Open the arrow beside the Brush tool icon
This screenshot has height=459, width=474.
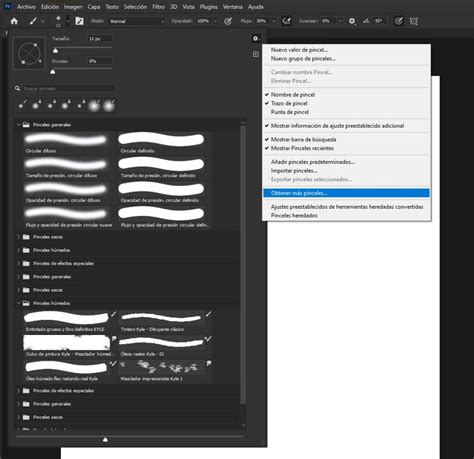pyautogui.click(x=43, y=21)
